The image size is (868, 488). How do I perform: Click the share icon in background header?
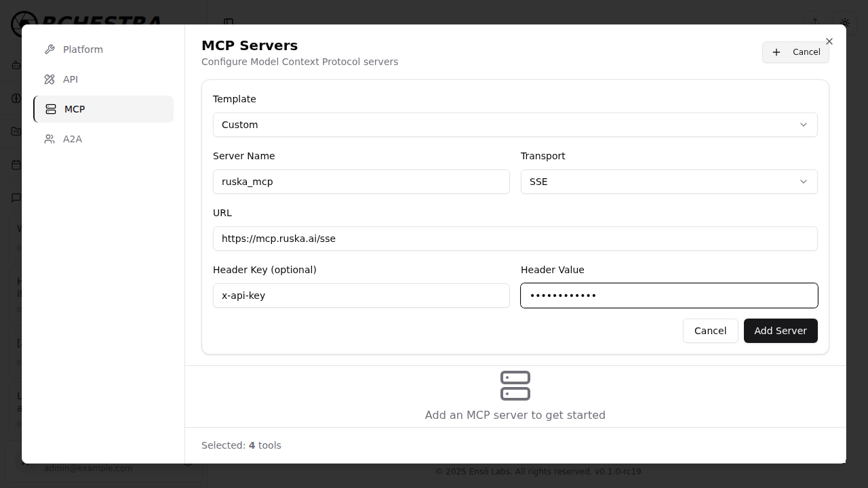[815, 23]
